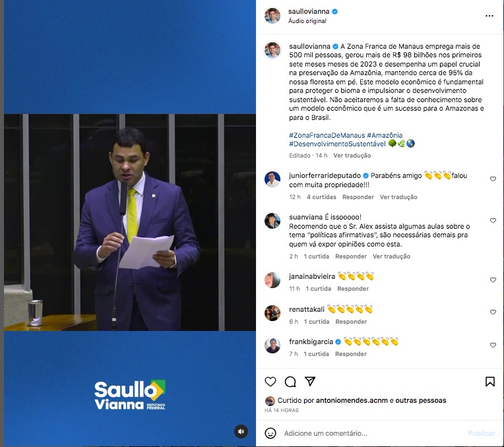Open the emoji picker smiley icon
Image resolution: width=504 pixels, height=447 pixels.
(x=270, y=433)
